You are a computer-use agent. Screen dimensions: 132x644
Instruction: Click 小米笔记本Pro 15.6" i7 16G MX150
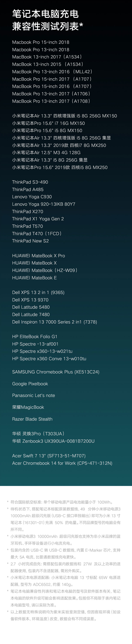tap(48, 123)
